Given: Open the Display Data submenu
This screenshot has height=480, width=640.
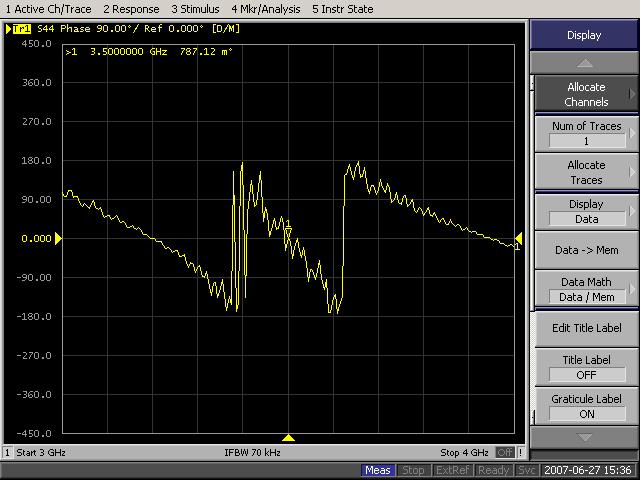Looking at the screenshot, I should [586, 211].
